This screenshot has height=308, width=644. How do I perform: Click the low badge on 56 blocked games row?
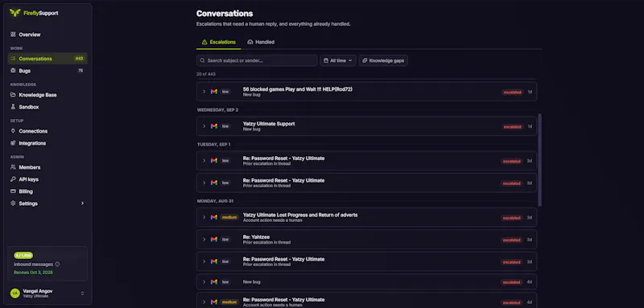tap(225, 92)
